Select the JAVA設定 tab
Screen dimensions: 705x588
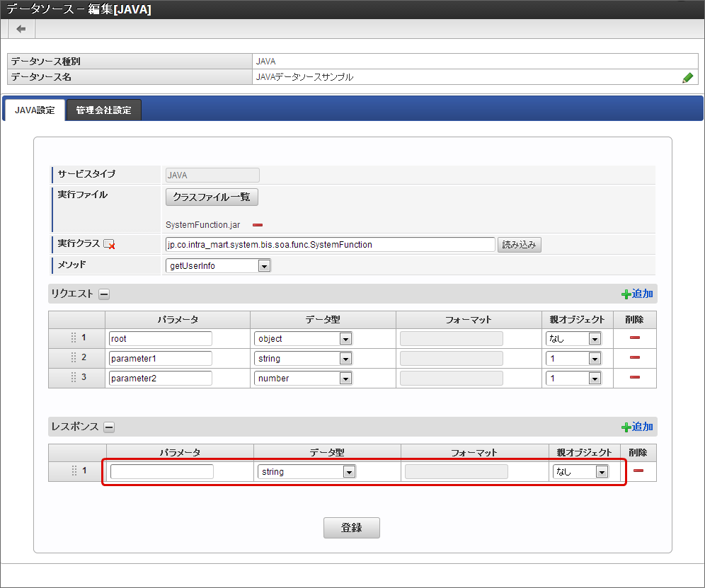35,110
